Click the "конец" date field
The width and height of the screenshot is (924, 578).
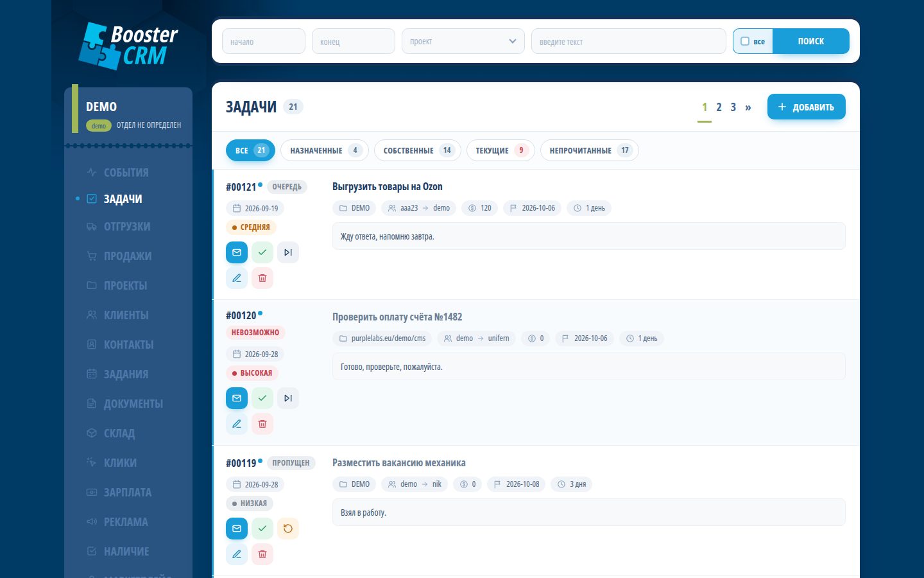tap(354, 41)
